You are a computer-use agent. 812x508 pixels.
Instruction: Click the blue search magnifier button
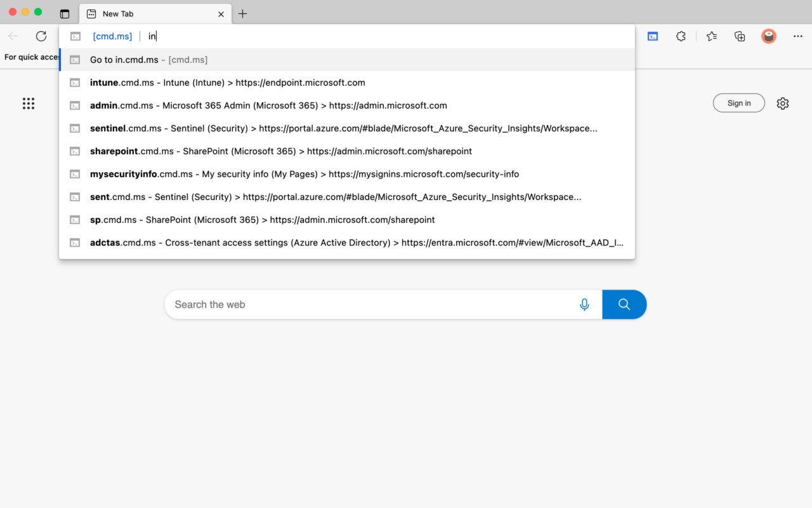(x=624, y=305)
